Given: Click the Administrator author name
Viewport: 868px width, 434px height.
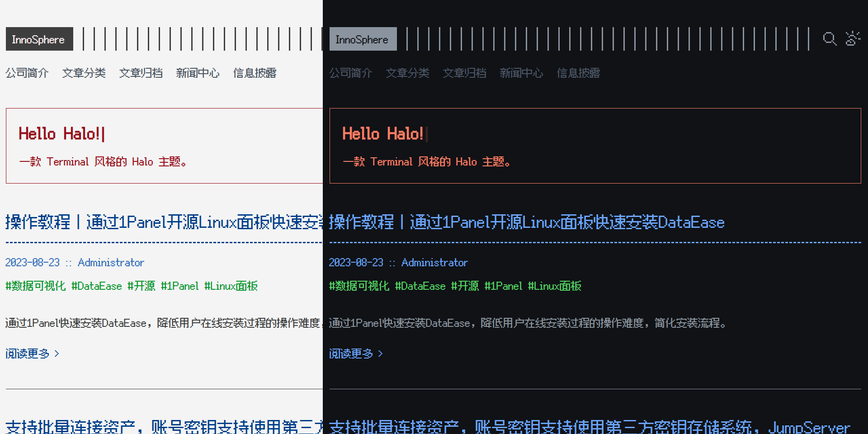Looking at the screenshot, I should (111, 262).
